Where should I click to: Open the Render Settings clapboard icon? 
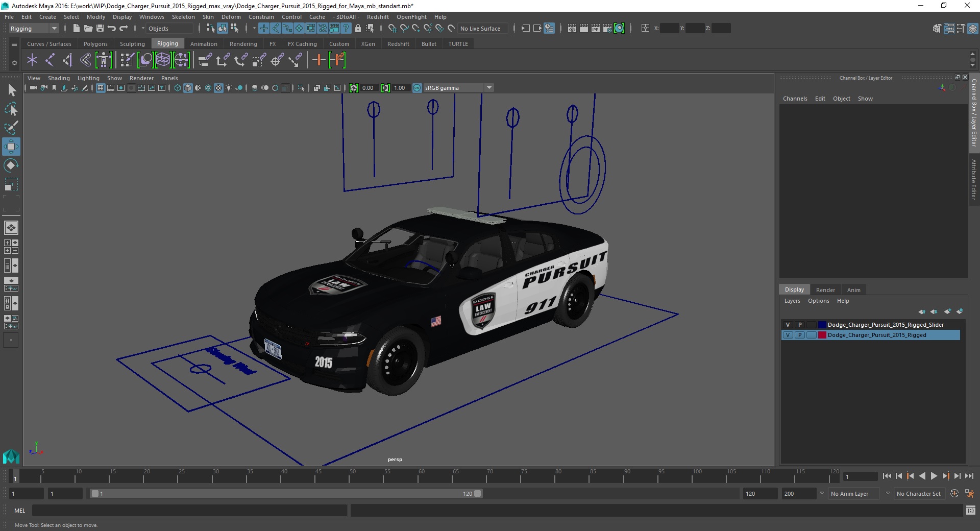click(607, 29)
